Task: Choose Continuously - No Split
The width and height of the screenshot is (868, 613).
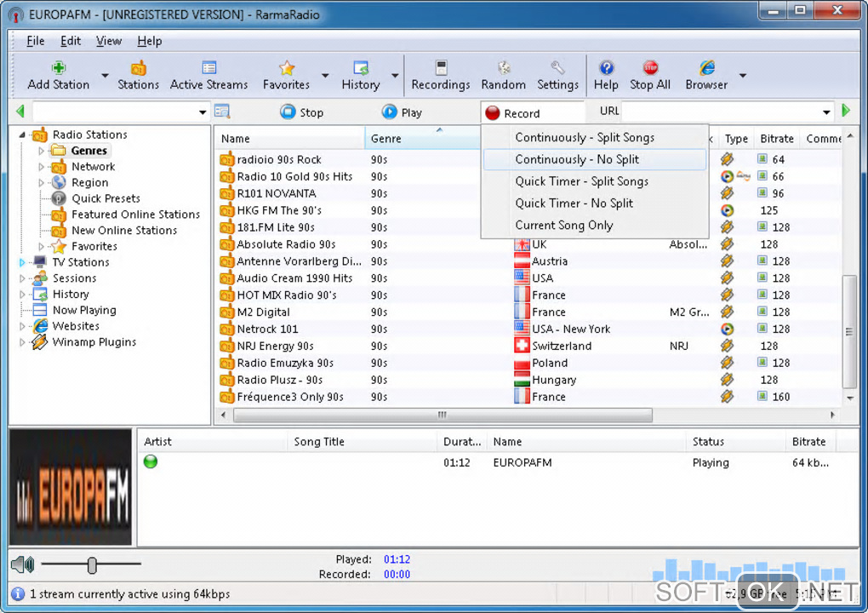Action: click(x=595, y=159)
